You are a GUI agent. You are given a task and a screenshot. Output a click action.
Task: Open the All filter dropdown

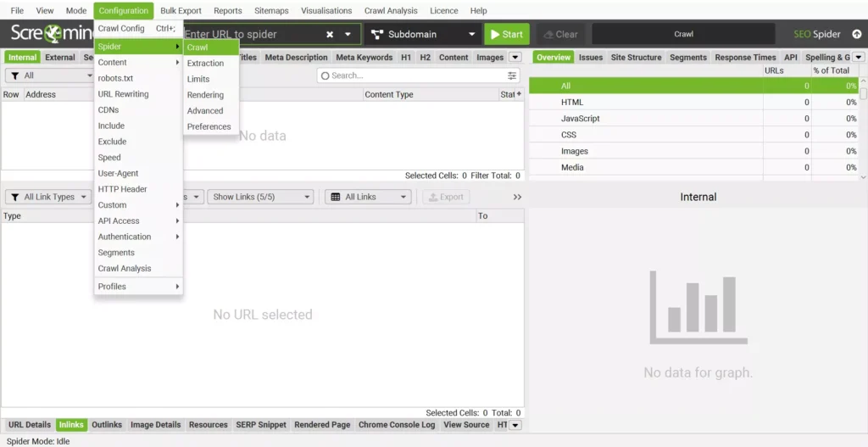pyautogui.click(x=50, y=75)
